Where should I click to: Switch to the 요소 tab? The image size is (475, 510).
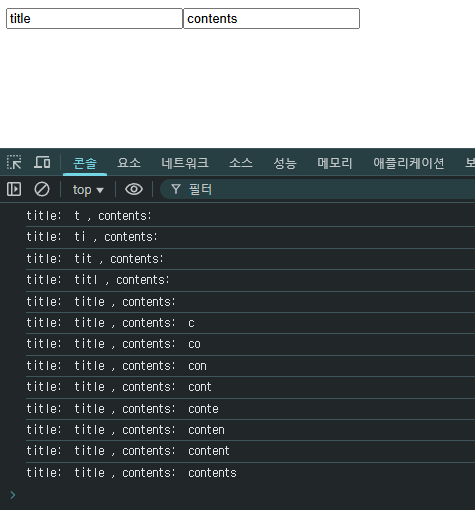[x=129, y=163]
